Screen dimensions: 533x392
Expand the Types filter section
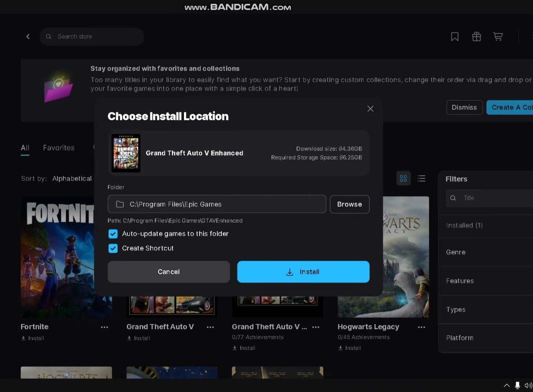click(x=486, y=309)
